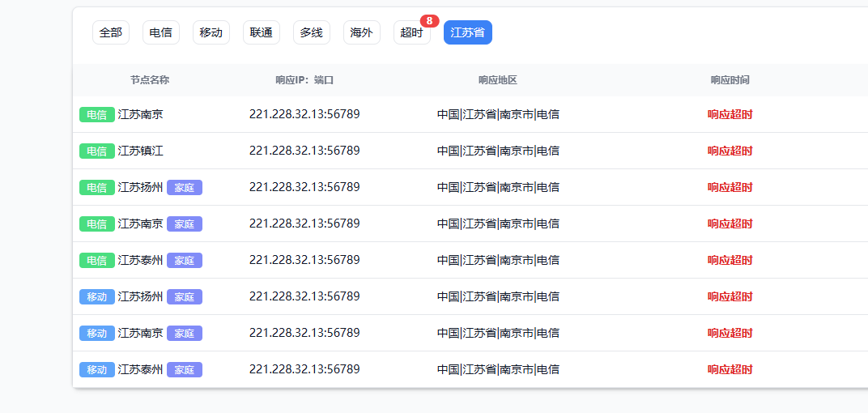Screen dimensions: 868x413
Task: Click the 移动 badge in the 江苏南京 row
Action: tap(96, 333)
